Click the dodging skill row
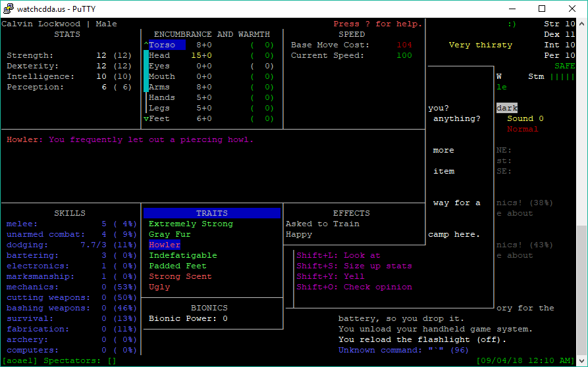This screenshot has height=367, width=588. [72, 245]
